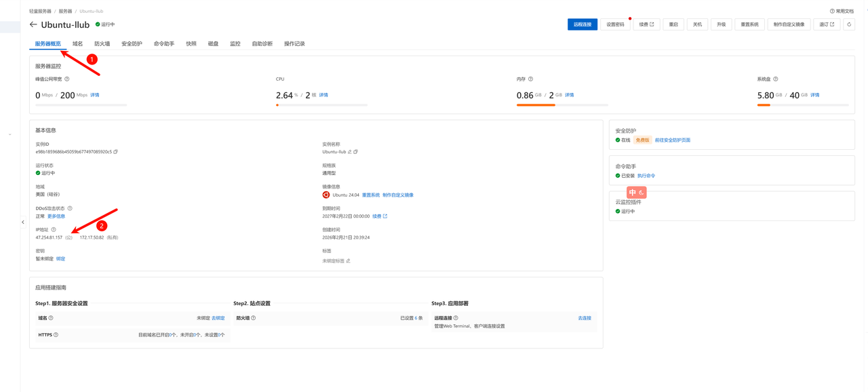The width and height of the screenshot is (868, 392).
Task: Select the 快照 tab
Action: [x=191, y=44]
